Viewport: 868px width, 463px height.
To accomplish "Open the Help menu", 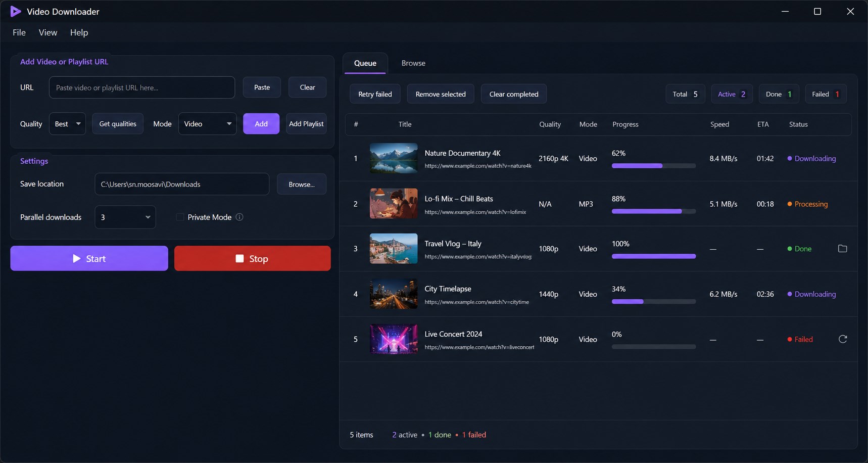I will pos(79,32).
